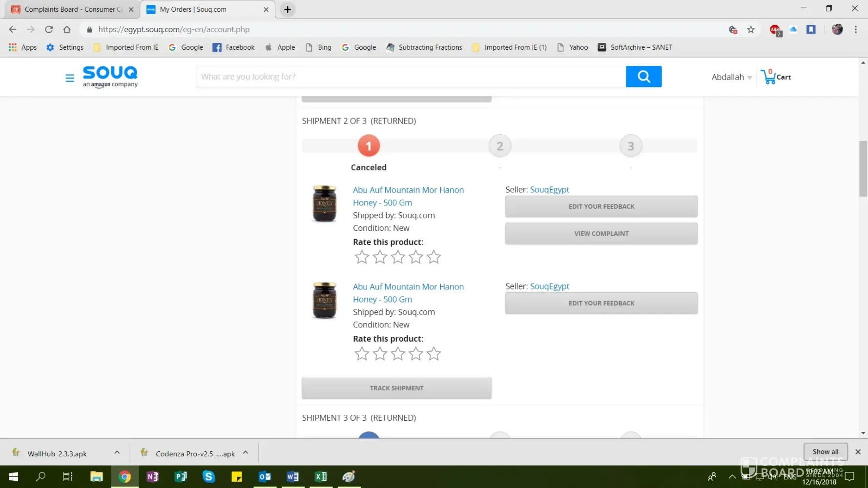The height and width of the screenshot is (488, 868).
Task: Go to the browser home page
Action: [x=67, y=29]
